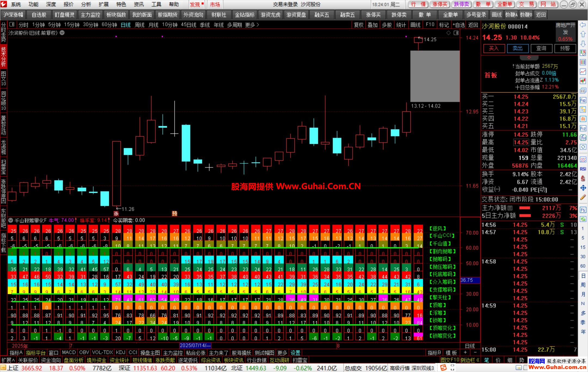Viewport: 588px width, 372px height.
Task: Collapse sidebar with 侧边栏《
Action: 470,360
